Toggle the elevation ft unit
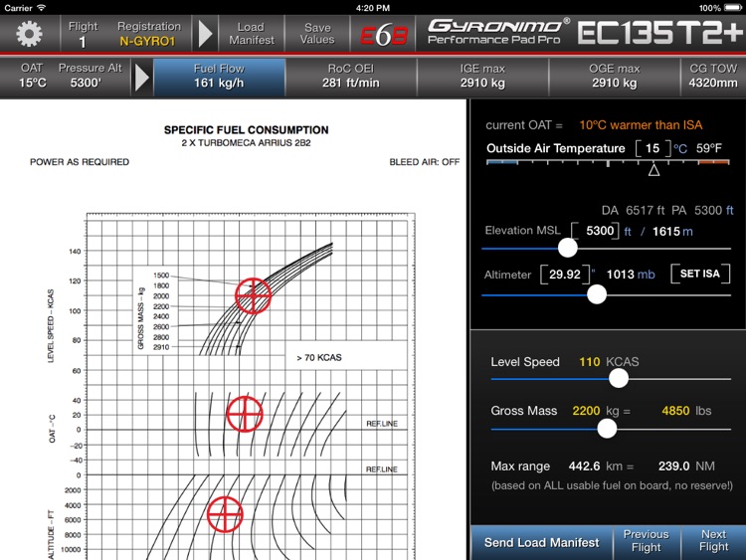Screen dimensions: 746x560 pos(628,232)
